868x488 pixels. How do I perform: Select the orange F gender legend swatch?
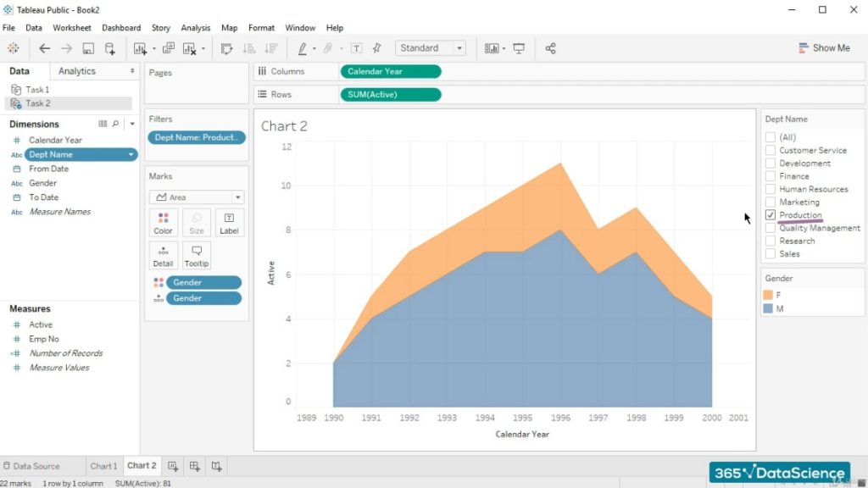coord(768,295)
